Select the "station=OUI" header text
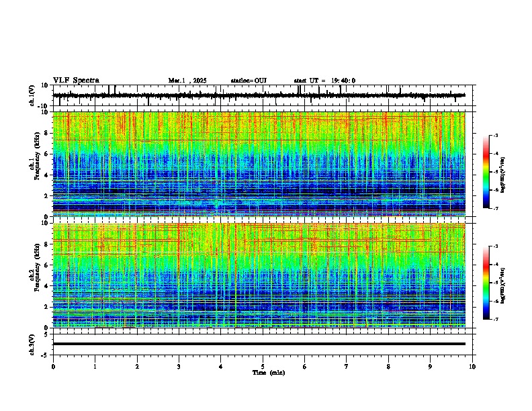The width and height of the screenshot is (532, 411). pos(249,81)
